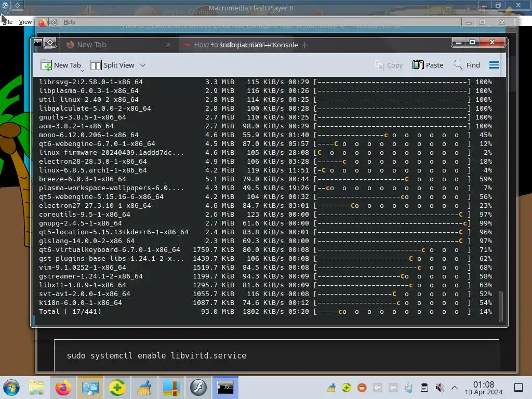Toggle the pin diamond in the Firefox title bar
Screen dimensions: 532x399
coord(55,22)
